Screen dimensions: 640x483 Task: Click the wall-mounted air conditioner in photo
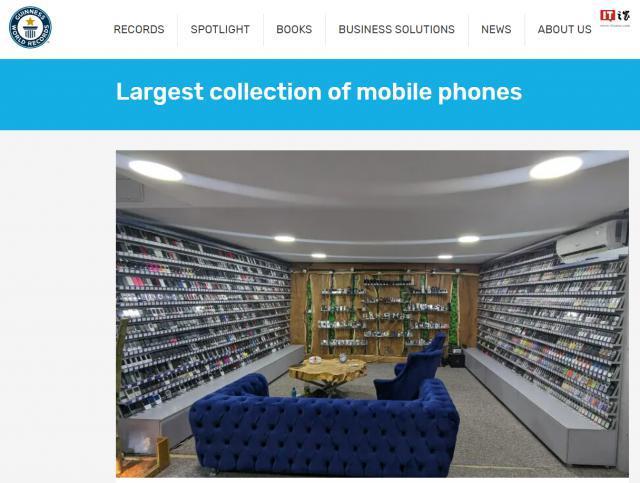point(591,241)
